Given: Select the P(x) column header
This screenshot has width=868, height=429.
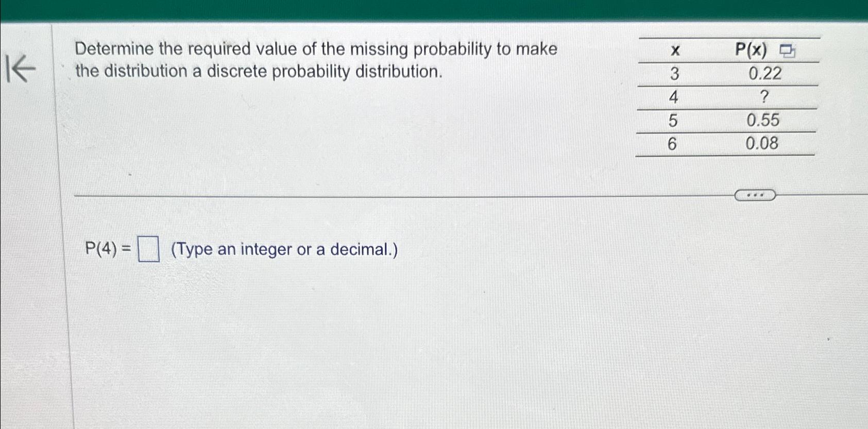Looking at the screenshot, I should tap(750, 50).
